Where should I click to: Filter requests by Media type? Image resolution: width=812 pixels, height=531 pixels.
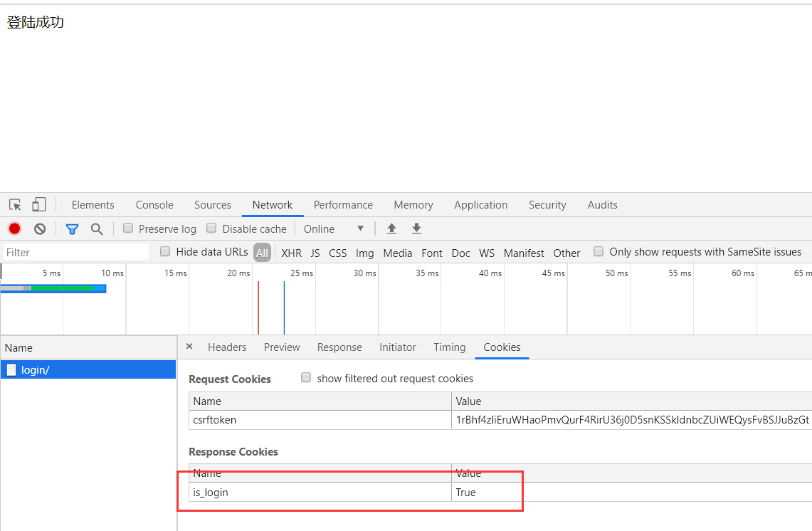[398, 253]
